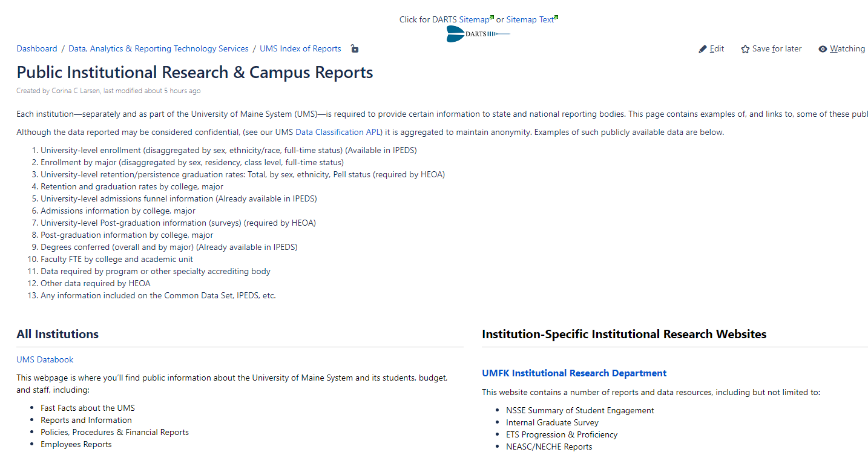
Task: Click list item 'Enrollment by major'
Action: 192,162
